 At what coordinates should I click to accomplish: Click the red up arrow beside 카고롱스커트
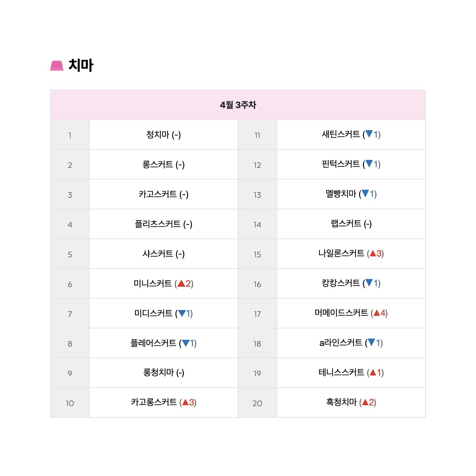click(185, 402)
